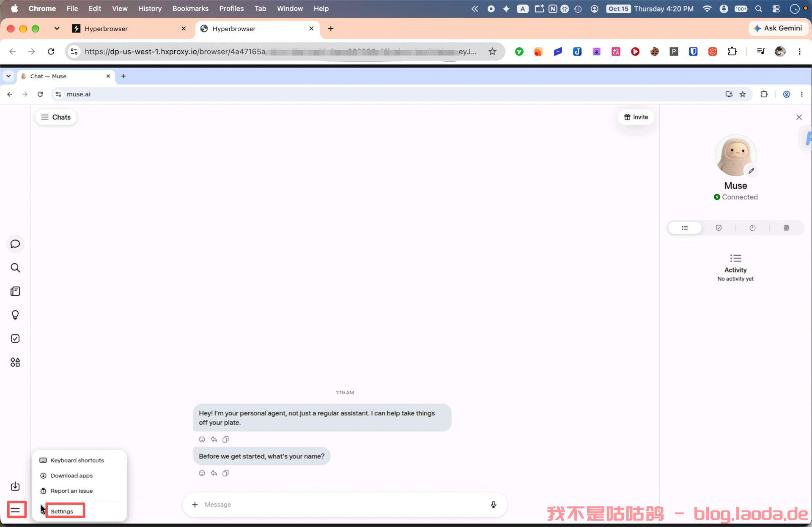This screenshot has width=812, height=527.
Task: React with emoji to first Muse message
Action: coord(202,440)
